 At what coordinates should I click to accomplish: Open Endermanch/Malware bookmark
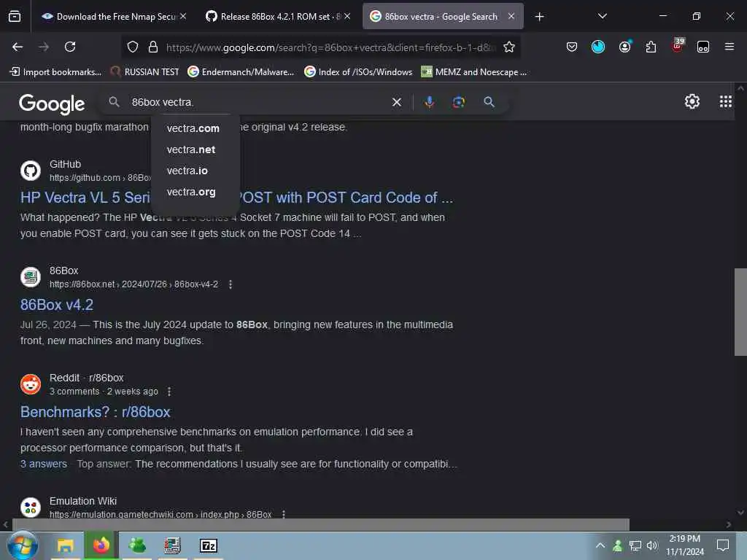coord(241,72)
